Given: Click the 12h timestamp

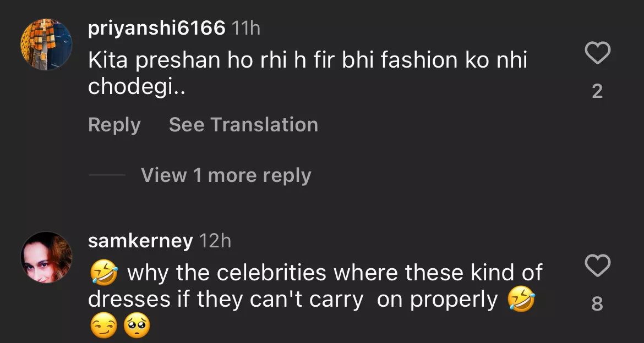Looking at the screenshot, I should 214,241.
